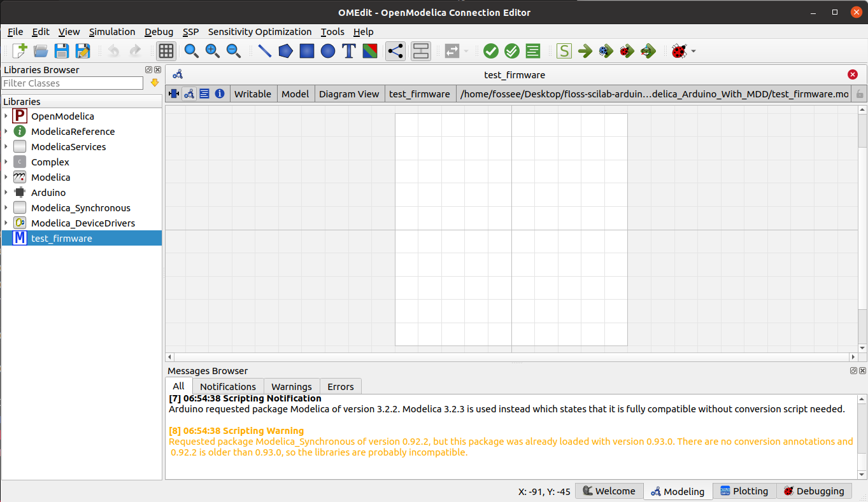Go to the Welcome perspective

[x=609, y=491]
